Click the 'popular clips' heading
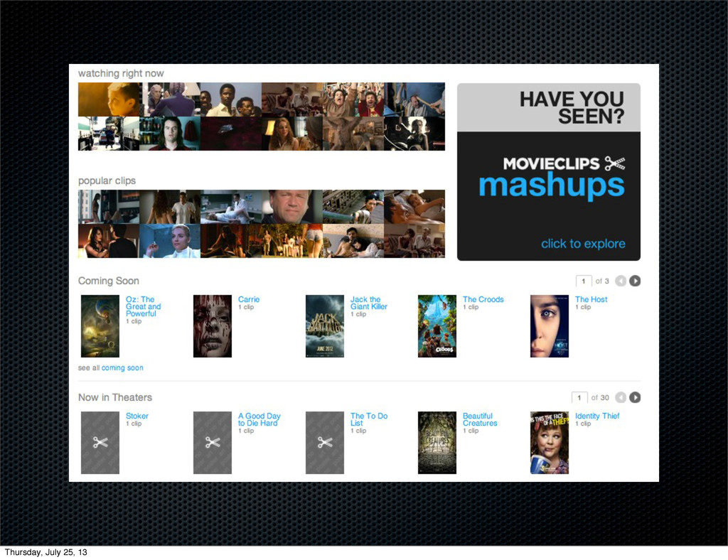 107,181
